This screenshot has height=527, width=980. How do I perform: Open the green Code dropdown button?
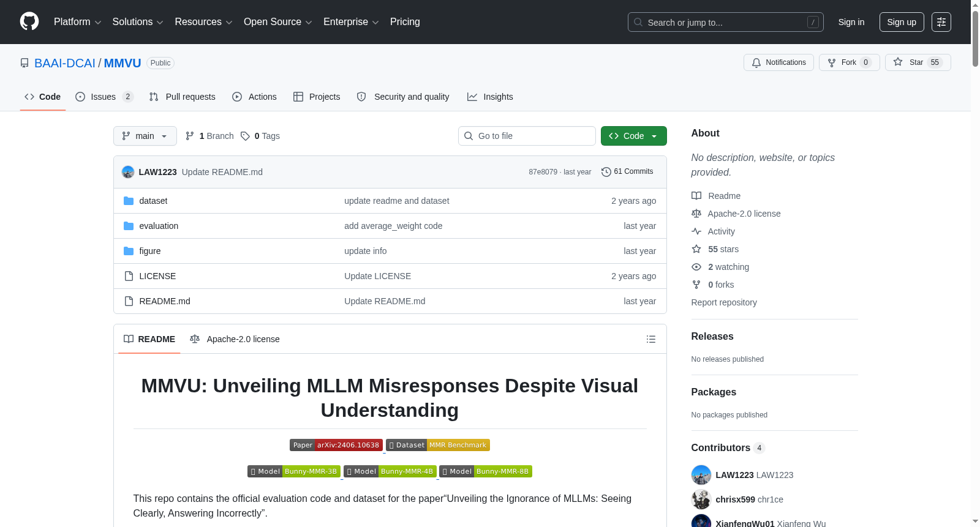pyautogui.click(x=634, y=136)
